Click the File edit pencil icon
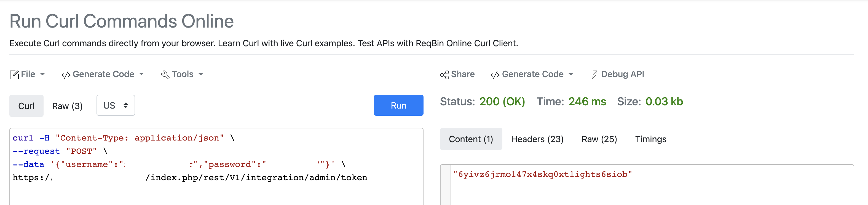The image size is (868, 205). click(14, 74)
